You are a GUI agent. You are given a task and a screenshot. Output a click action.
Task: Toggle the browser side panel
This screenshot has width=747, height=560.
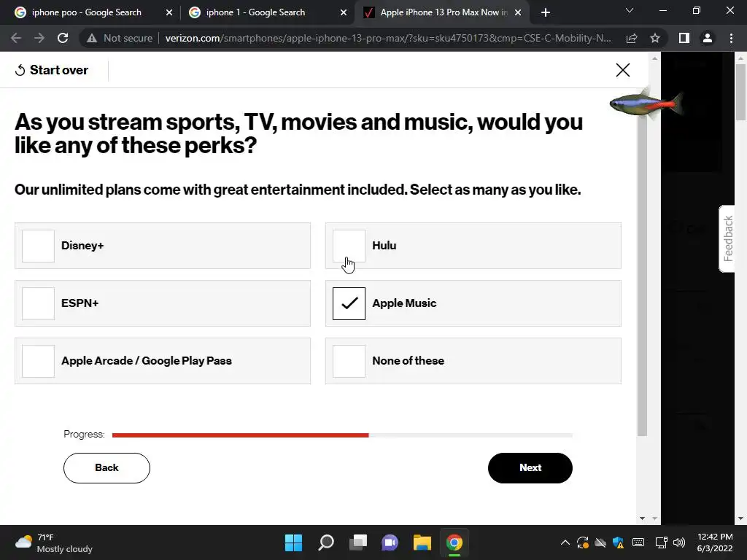[684, 38]
